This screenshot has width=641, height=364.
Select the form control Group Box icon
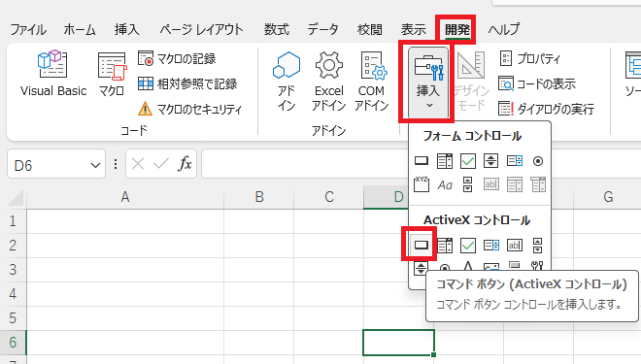422,184
